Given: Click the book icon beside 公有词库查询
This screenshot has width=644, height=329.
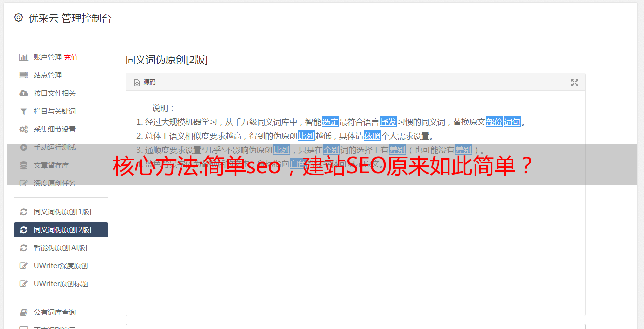Looking at the screenshot, I should tap(23, 312).
